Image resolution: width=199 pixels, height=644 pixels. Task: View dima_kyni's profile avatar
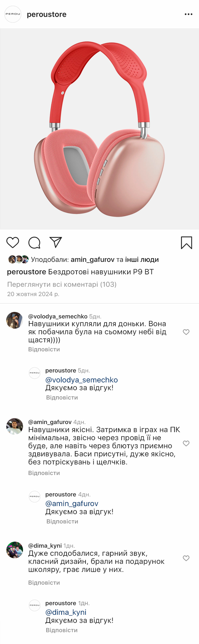15,550
